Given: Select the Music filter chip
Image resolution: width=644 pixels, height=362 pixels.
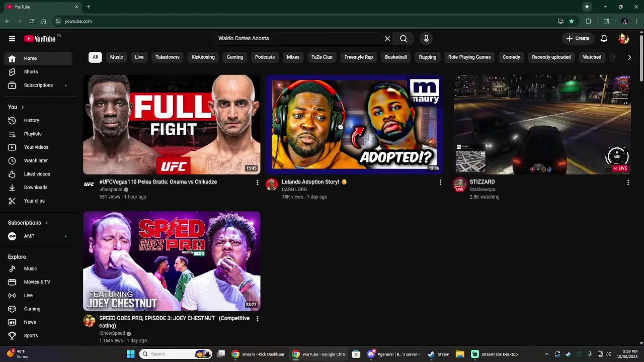Looking at the screenshot, I should pos(117,57).
